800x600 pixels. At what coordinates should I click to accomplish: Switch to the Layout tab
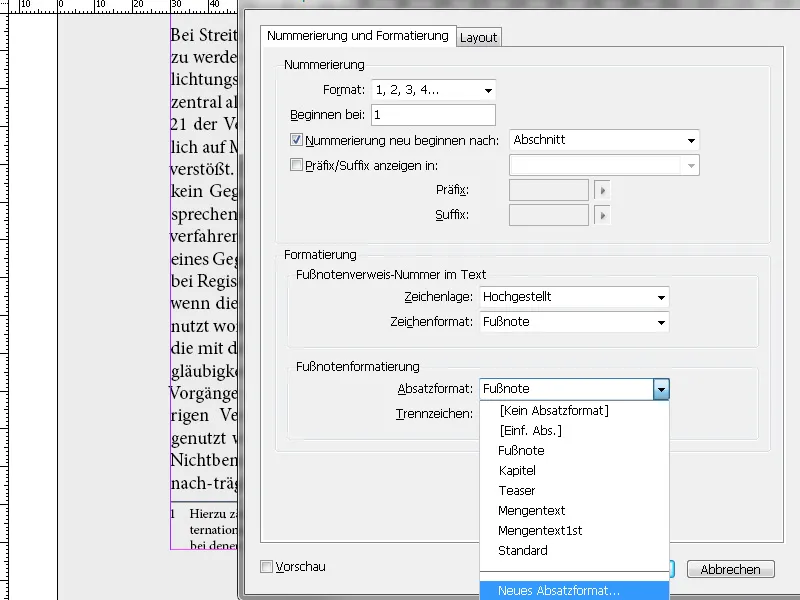(x=478, y=36)
